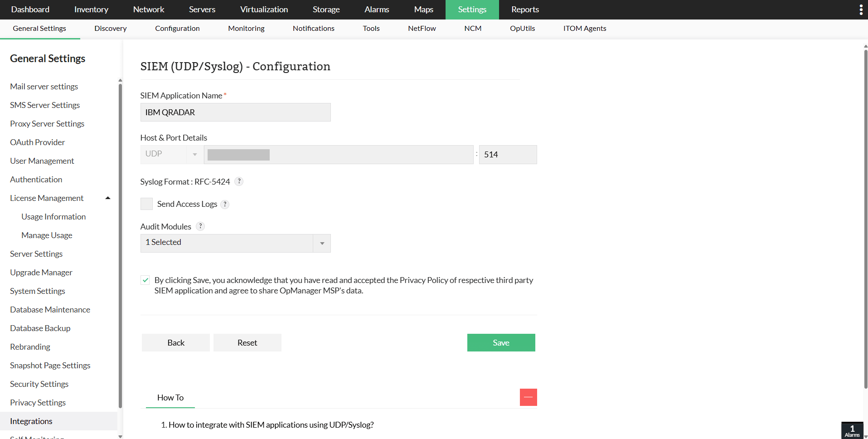Click the sidebar vertical scrollbar
868x439 pixels.
click(120, 245)
